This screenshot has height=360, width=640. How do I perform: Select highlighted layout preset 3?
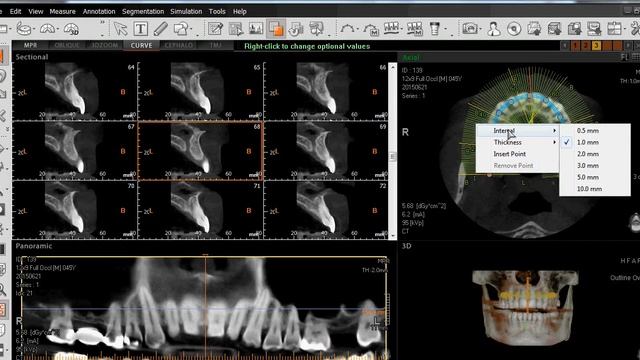[596, 46]
